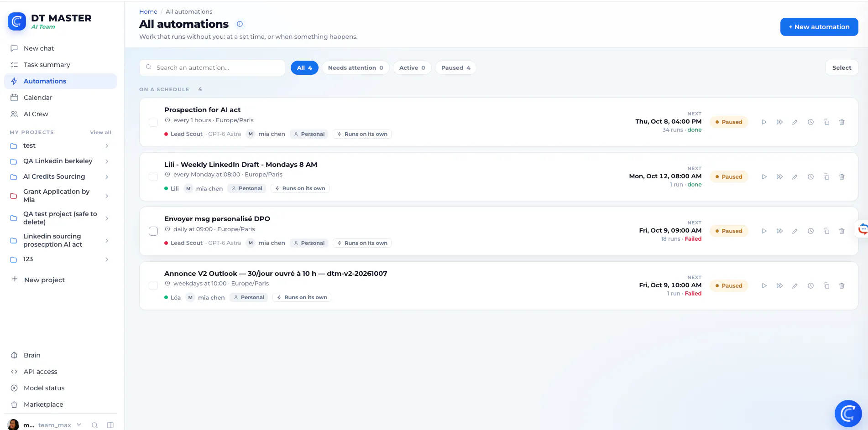
Task: Click the Select button
Action: coord(842,68)
